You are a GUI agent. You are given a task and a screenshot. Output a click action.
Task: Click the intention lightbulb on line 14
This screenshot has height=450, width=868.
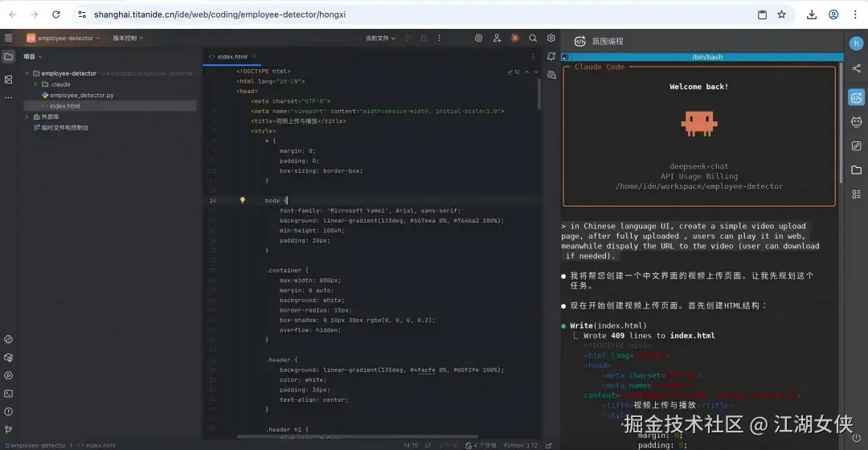click(243, 200)
